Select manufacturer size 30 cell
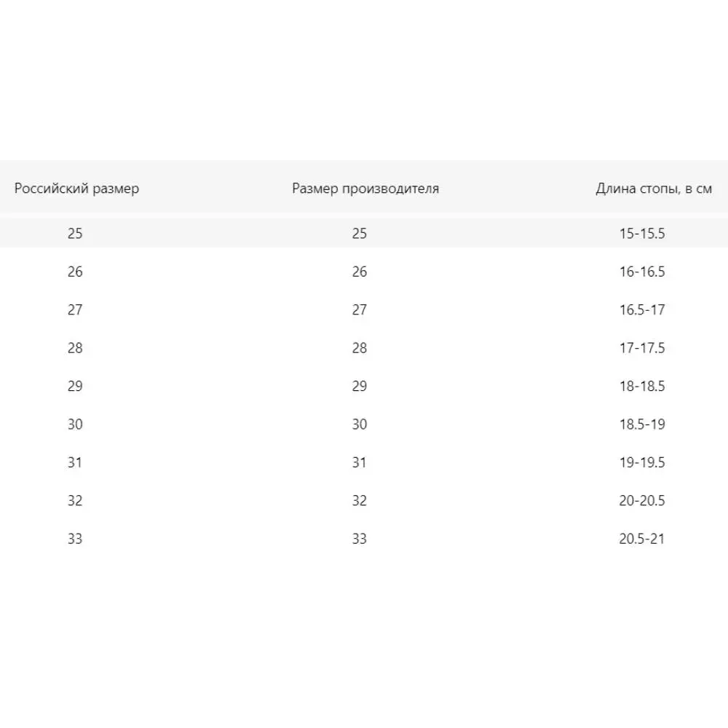The height and width of the screenshot is (728, 728). 360,424
